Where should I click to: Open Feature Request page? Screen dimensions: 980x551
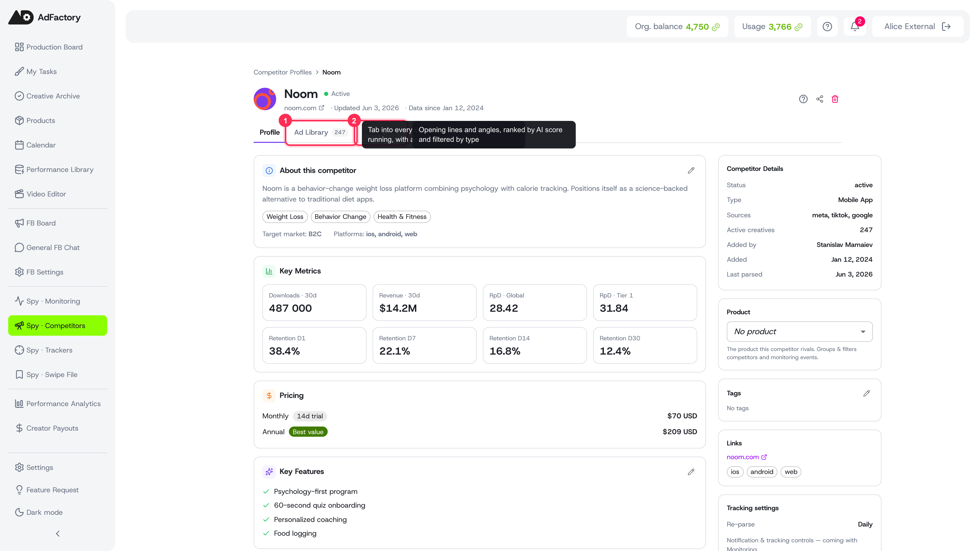pos(57,490)
